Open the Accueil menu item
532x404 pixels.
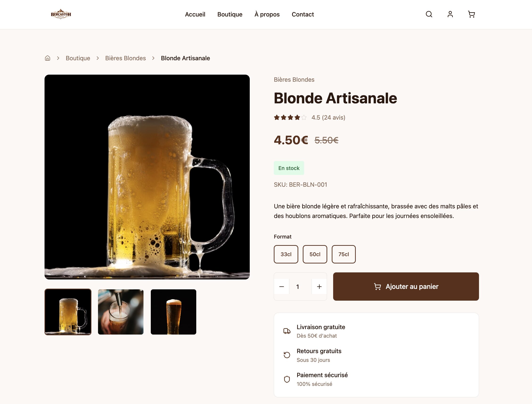coord(195,14)
